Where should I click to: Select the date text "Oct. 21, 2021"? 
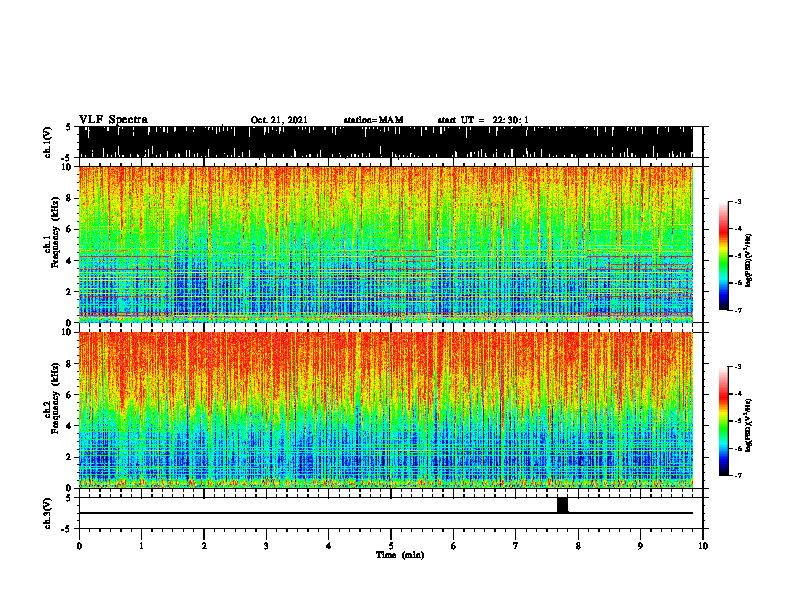click(x=279, y=120)
